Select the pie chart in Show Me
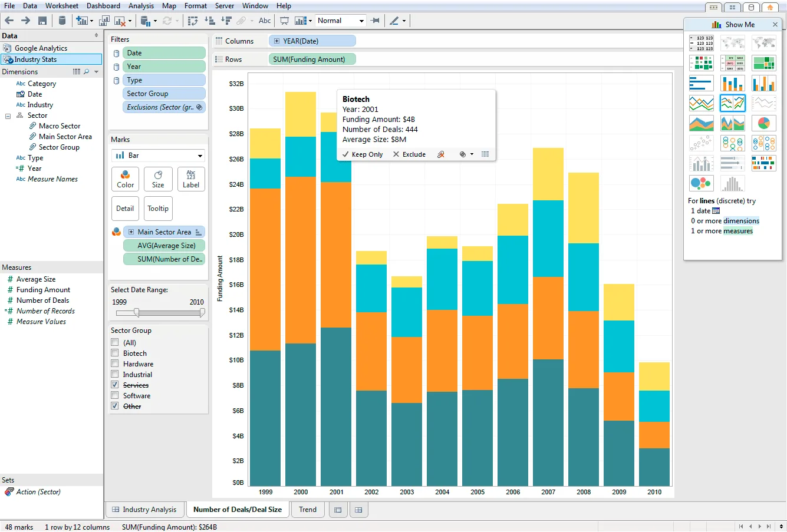The height and width of the screenshot is (532, 787). pyautogui.click(x=763, y=123)
